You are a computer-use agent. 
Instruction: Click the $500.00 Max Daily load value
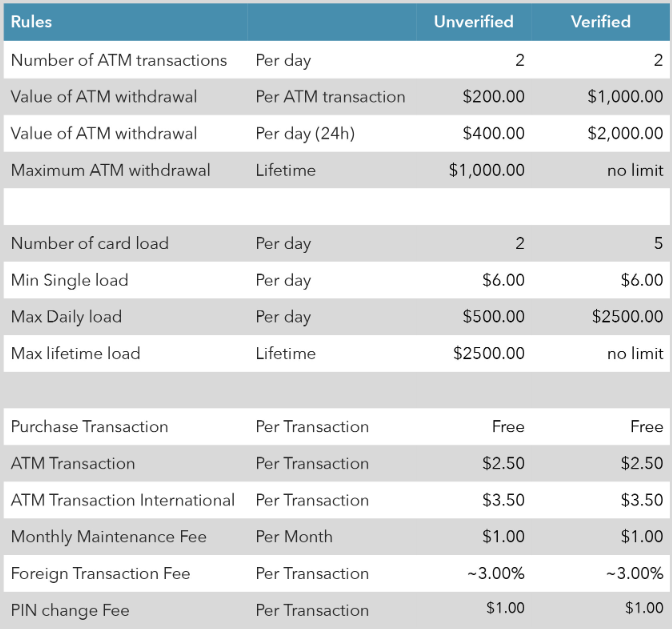point(494,317)
